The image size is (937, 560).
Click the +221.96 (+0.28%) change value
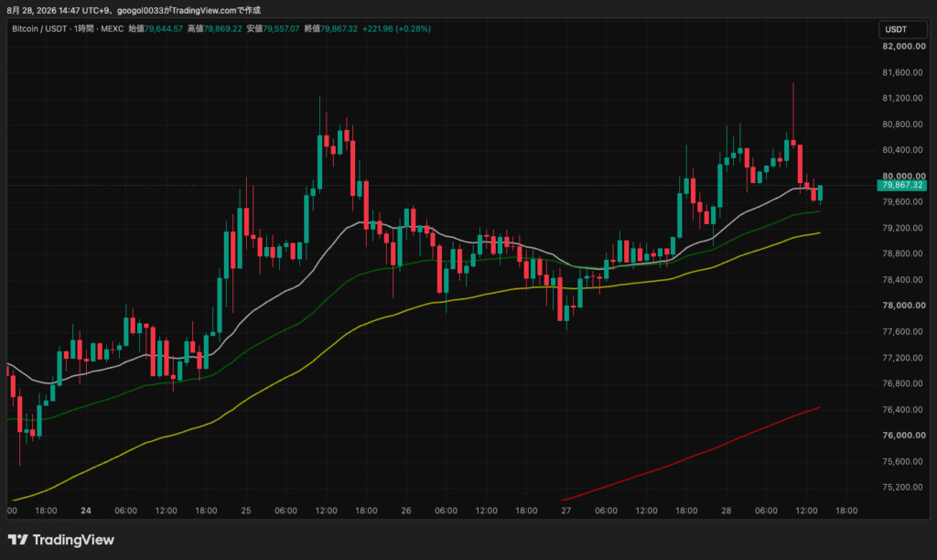click(396, 28)
